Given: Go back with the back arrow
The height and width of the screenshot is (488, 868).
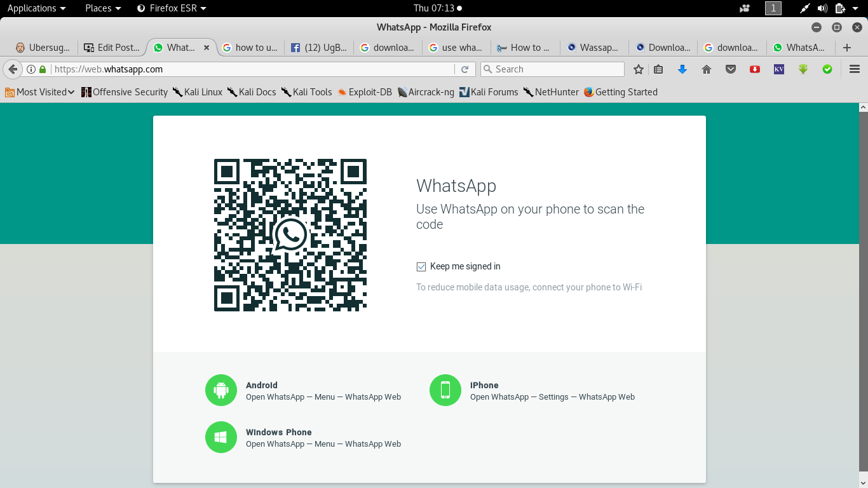Looking at the screenshot, I should (x=13, y=69).
